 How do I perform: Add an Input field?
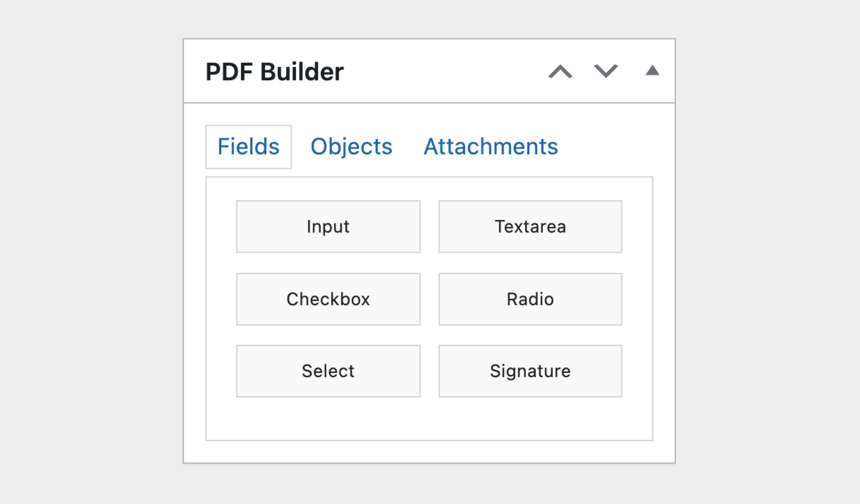coord(328,227)
